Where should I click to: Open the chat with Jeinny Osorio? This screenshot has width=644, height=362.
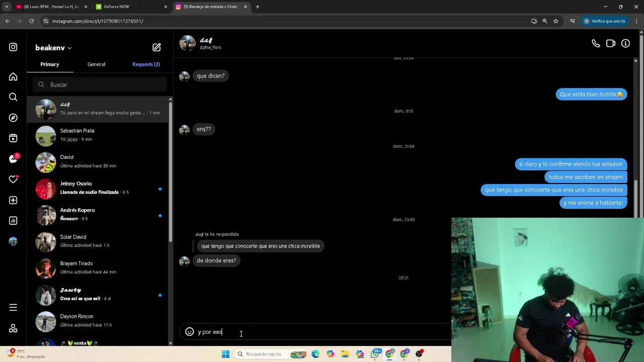[x=97, y=189]
